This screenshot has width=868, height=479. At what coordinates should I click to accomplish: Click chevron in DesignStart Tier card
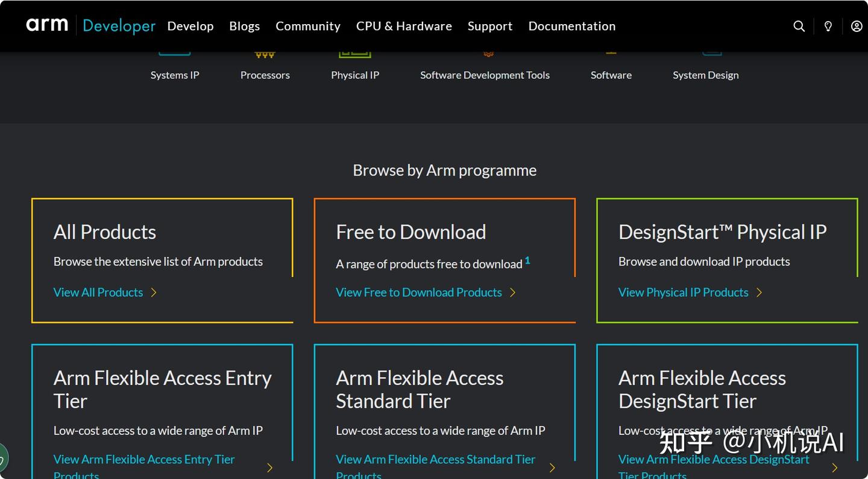coord(835,468)
